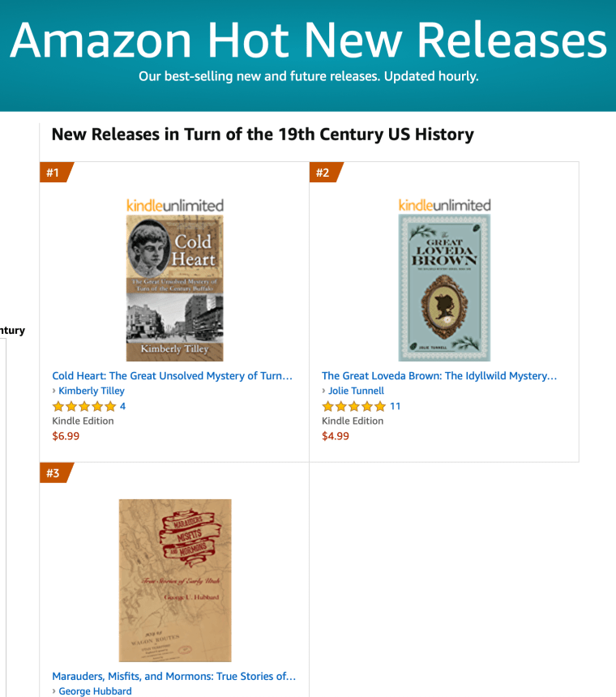View the 11 reviews for Great Loveda Brown
This screenshot has width=616, height=697.
click(x=395, y=406)
